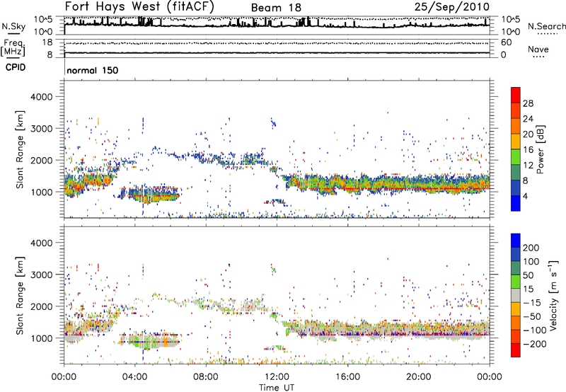Click the blue bottom of power colorbar
Screen dimensions: 566x392
pos(516,204)
